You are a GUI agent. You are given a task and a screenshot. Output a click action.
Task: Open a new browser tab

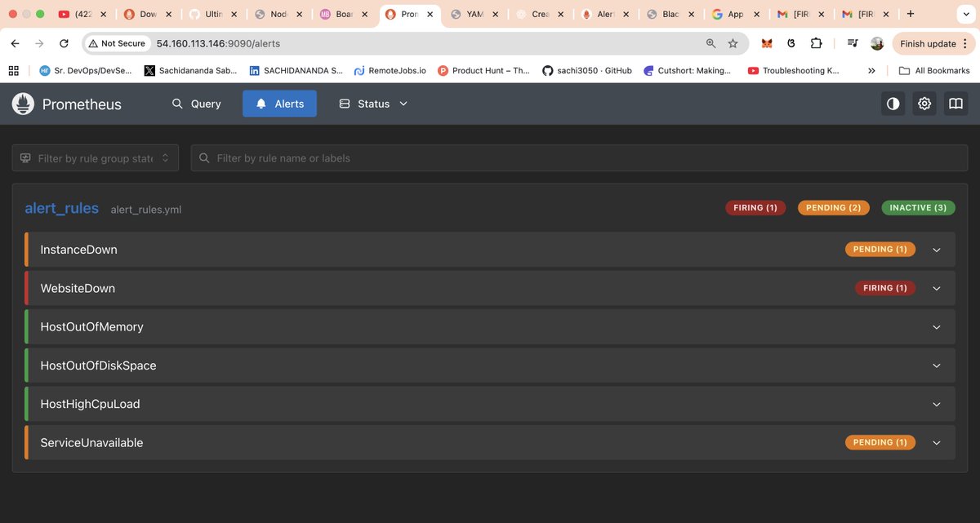coord(911,14)
